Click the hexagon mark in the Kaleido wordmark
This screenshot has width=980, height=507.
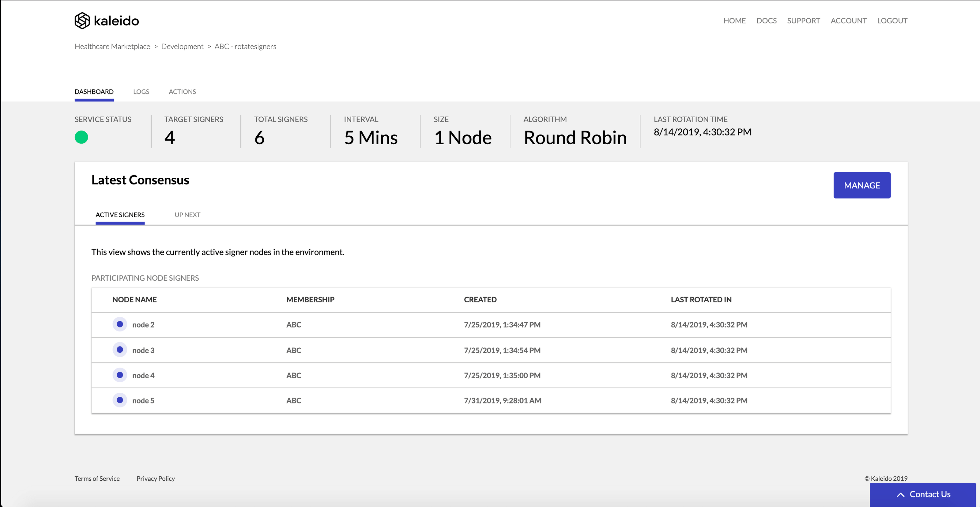click(x=82, y=20)
